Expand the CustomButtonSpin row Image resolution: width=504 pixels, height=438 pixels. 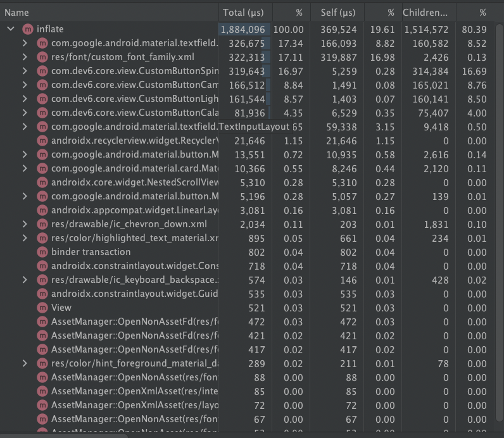pyautogui.click(x=25, y=71)
